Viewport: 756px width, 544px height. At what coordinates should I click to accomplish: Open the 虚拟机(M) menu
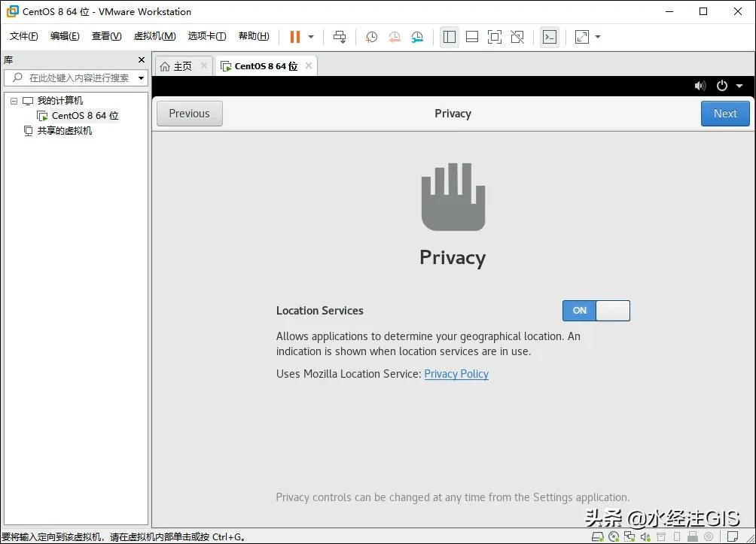tap(154, 35)
